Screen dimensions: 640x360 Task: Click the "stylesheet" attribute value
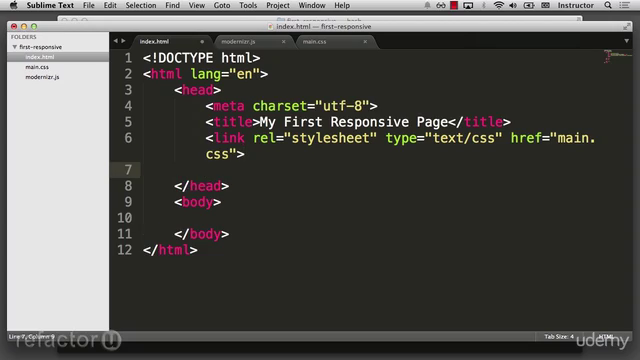(x=331, y=138)
